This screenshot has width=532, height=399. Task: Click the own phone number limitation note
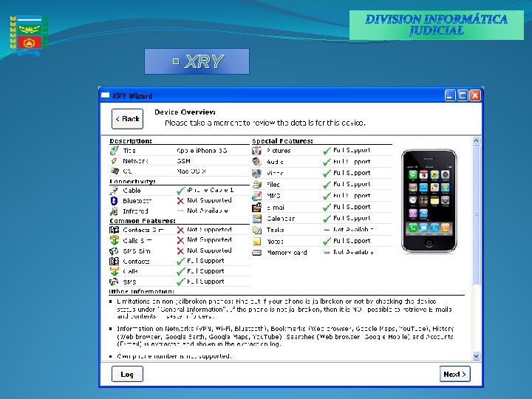tap(174, 356)
